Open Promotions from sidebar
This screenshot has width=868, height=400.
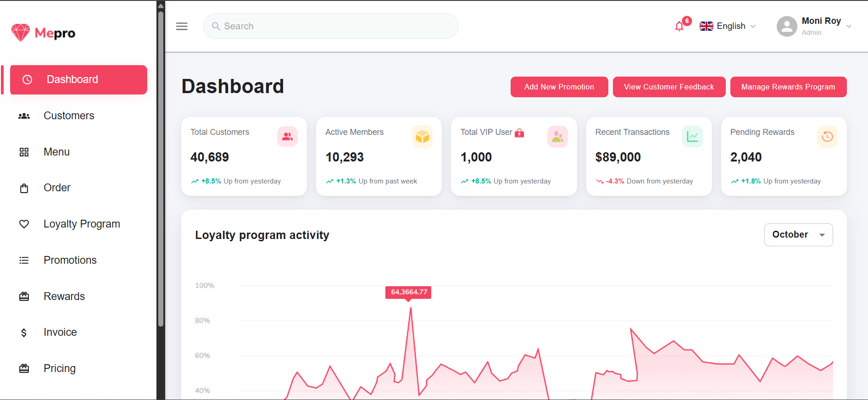[x=70, y=260]
